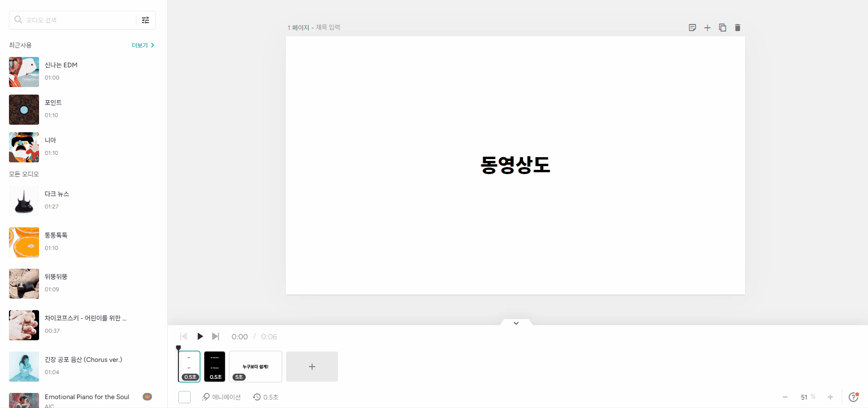Duplicate the current page
Viewport: 868px width, 408px height.
coord(722,28)
